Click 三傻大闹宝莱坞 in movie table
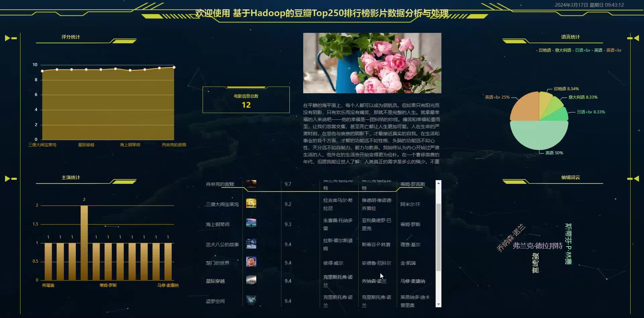Viewport: 644px width, 318px height. pyautogui.click(x=222, y=204)
